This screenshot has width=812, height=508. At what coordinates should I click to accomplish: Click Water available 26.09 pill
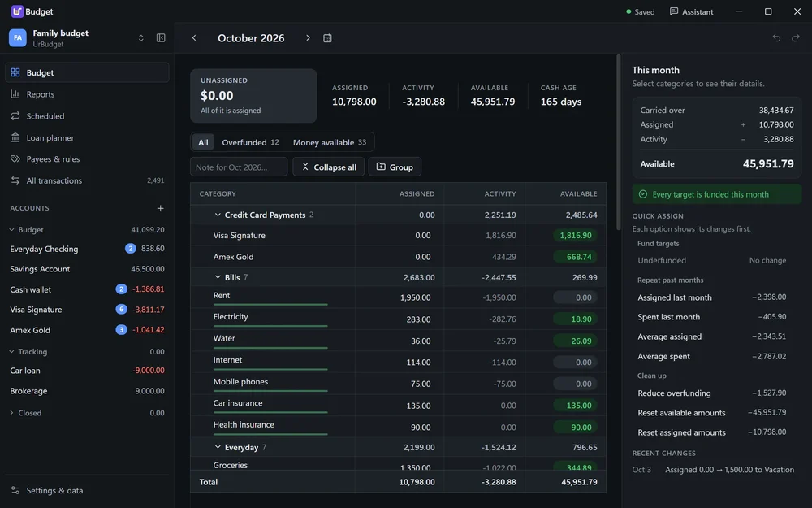[x=575, y=341]
